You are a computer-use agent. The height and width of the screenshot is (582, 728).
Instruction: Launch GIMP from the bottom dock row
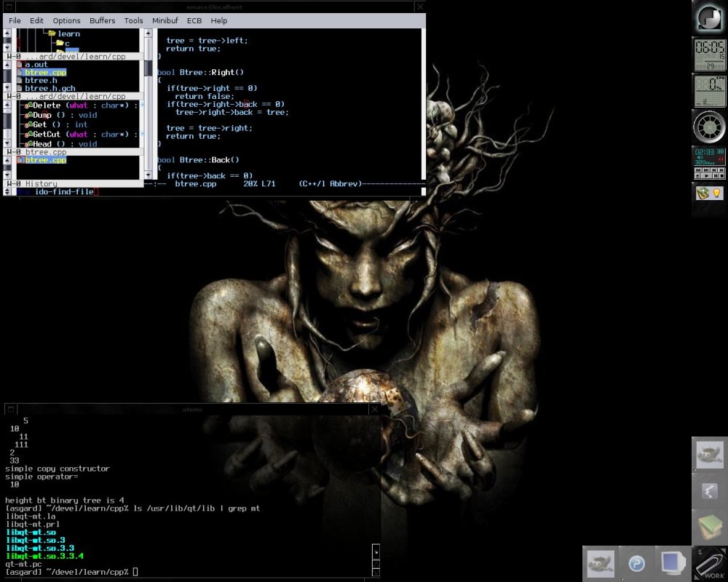coord(601,563)
